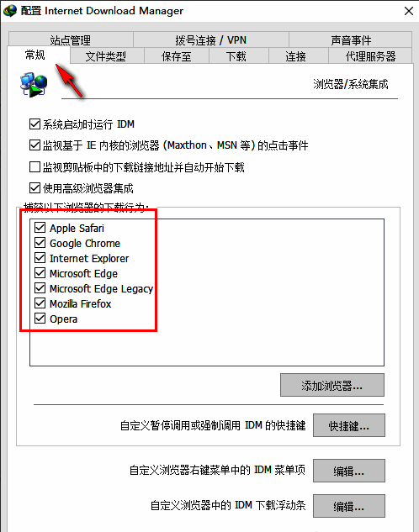Image resolution: width=419 pixels, height=532 pixels.
Task: Go to the 站点管理 tab
Action: pyautogui.click(x=71, y=40)
